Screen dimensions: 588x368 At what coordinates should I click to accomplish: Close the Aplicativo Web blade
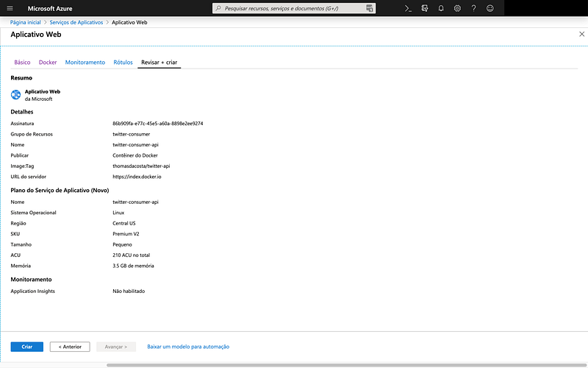[x=581, y=34]
